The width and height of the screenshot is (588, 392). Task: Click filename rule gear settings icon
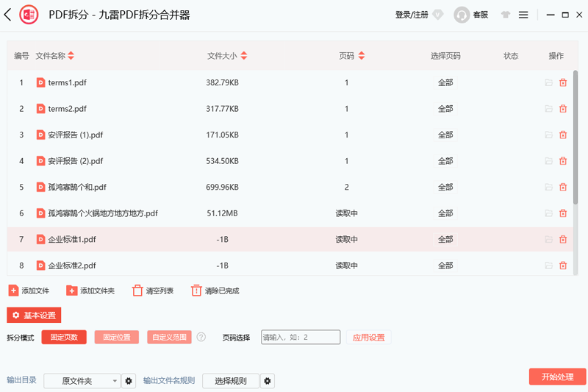pos(268,381)
